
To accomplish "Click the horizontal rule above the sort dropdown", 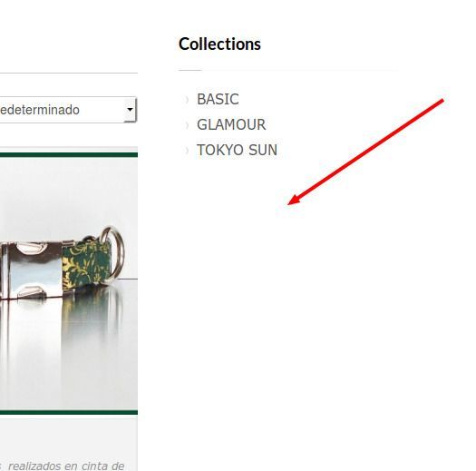I will point(69,73).
